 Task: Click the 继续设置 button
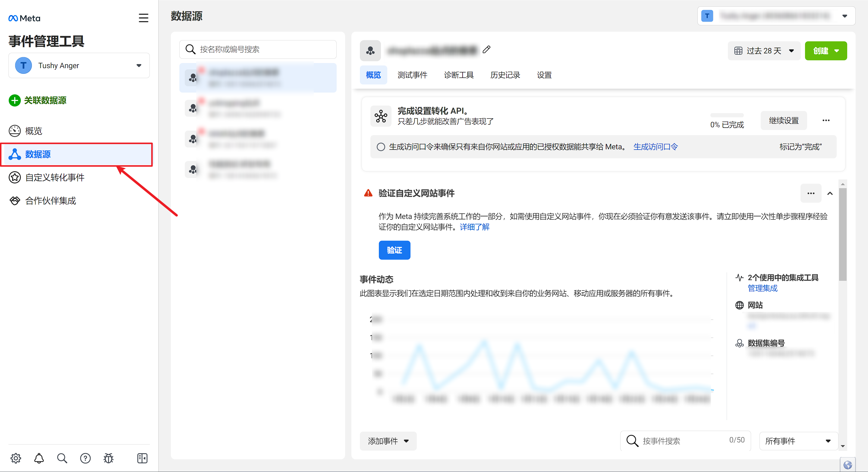point(783,120)
